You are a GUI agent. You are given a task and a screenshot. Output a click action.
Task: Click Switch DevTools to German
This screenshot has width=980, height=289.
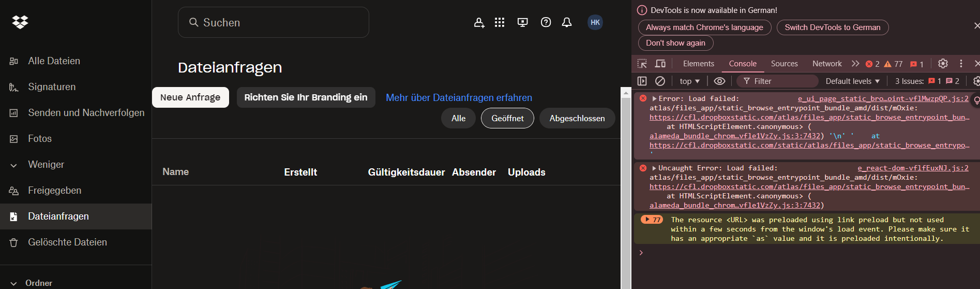click(x=832, y=27)
